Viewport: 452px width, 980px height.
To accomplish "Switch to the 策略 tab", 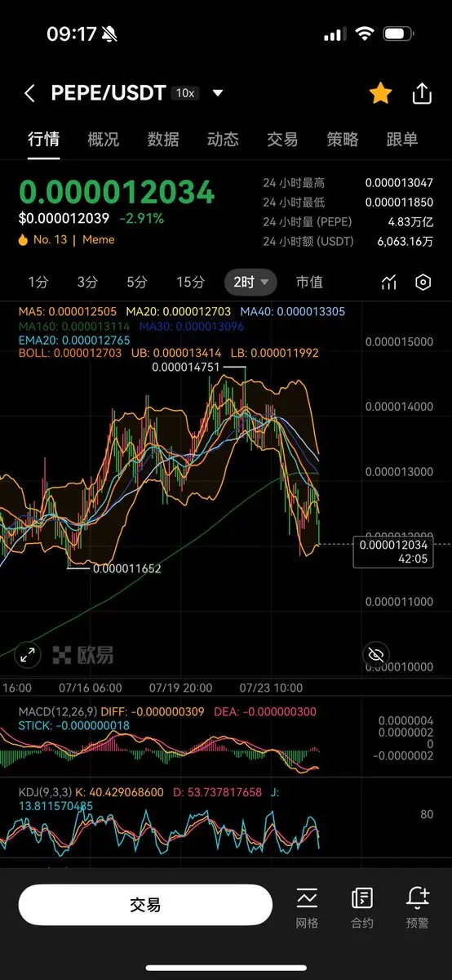I will pos(343,140).
